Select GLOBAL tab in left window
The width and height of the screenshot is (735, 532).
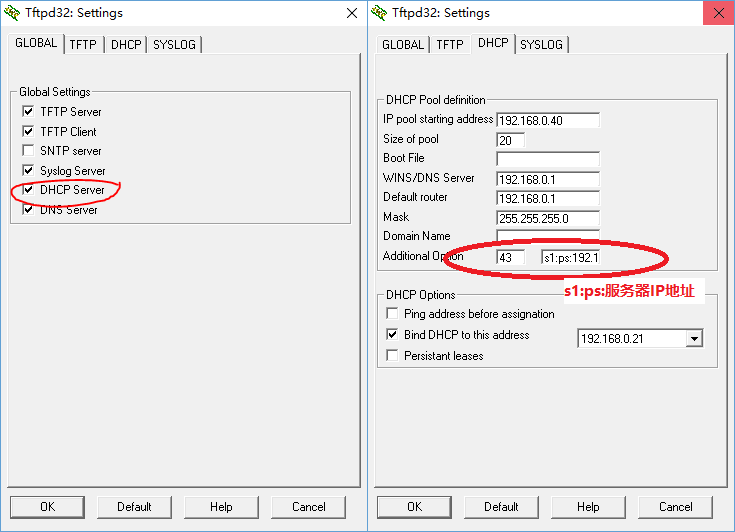36,43
